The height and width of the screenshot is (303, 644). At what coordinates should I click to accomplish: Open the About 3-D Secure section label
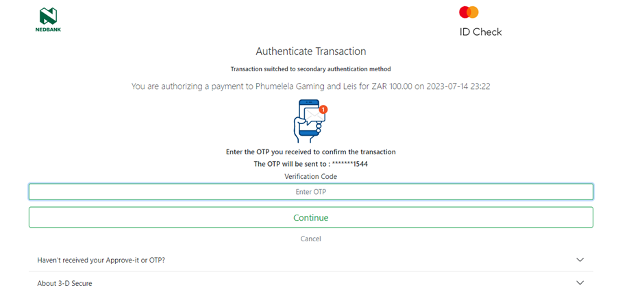[x=64, y=283]
